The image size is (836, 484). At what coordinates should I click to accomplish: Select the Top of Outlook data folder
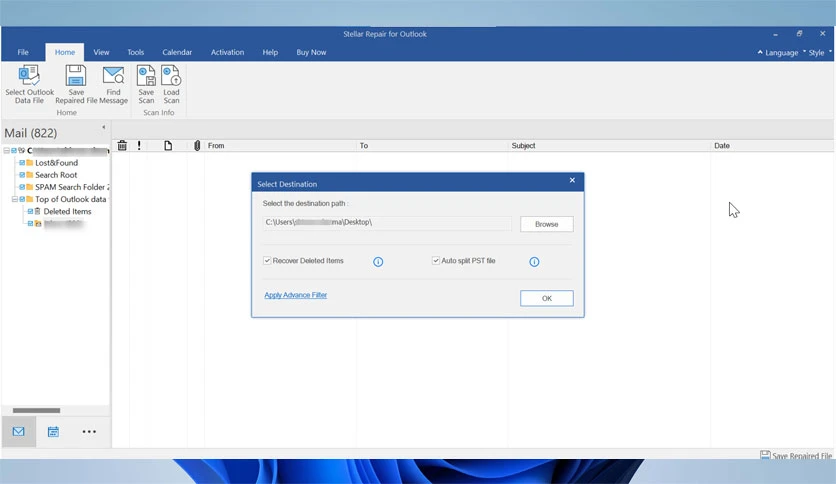coord(71,199)
